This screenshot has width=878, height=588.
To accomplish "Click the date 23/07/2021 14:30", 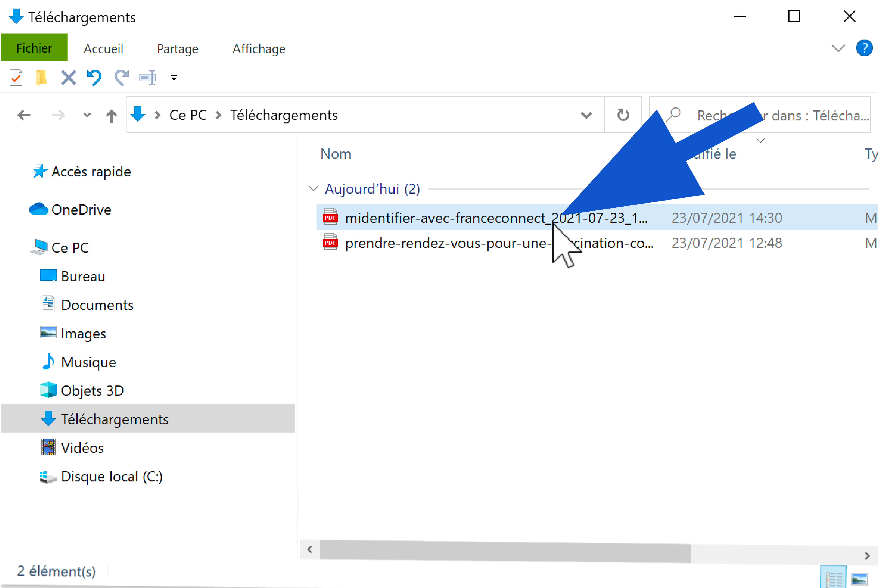I will click(727, 218).
